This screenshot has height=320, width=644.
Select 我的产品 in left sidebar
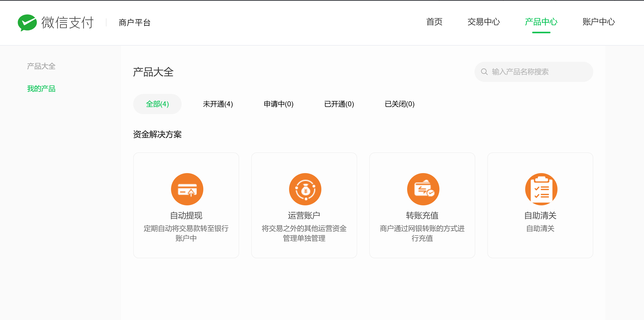(x=41, y=89)
